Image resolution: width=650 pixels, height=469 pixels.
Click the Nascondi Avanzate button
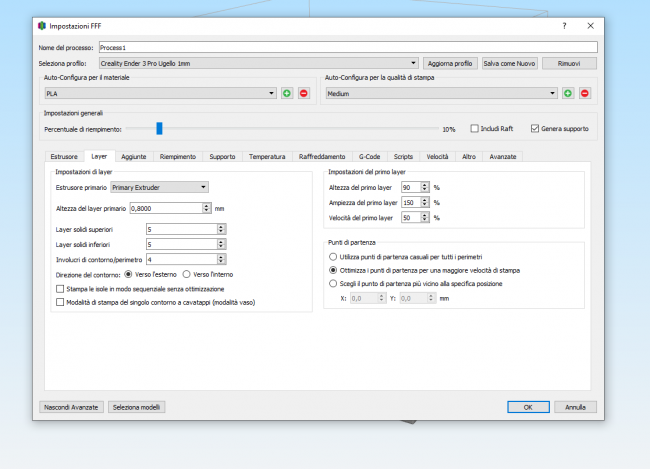tap(70, 407)
